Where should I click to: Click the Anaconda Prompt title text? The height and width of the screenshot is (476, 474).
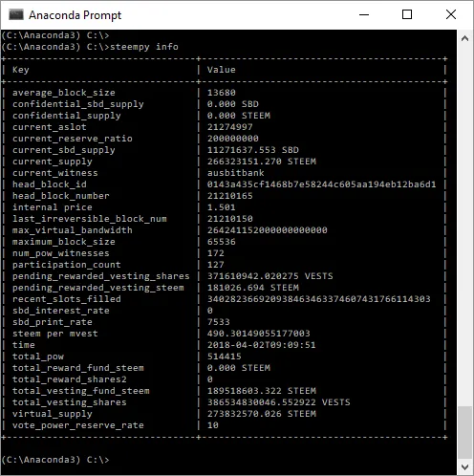75,15
